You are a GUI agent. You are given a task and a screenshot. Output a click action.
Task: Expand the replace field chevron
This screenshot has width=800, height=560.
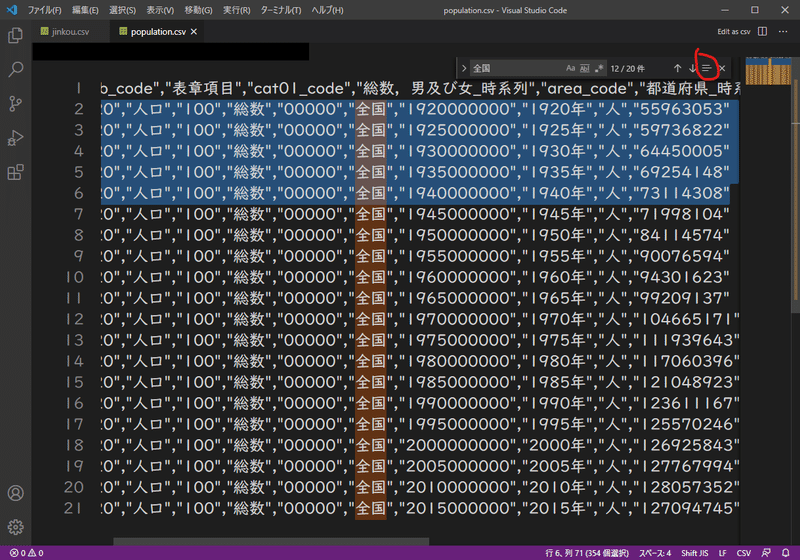click(x=464, y=68)
